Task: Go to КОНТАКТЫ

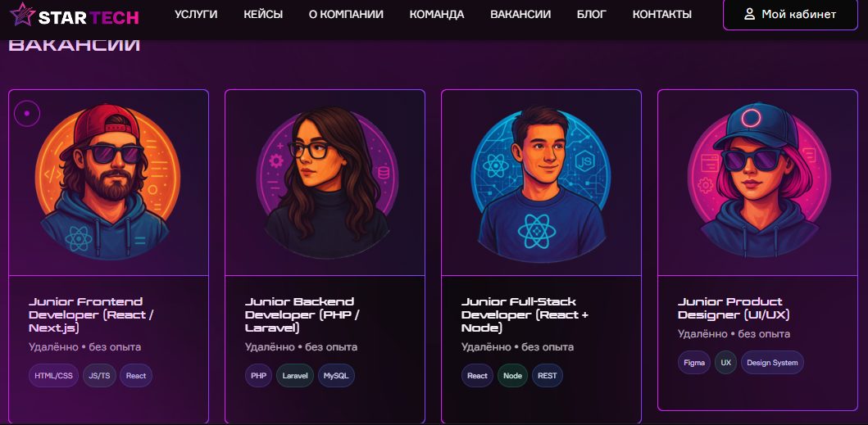Action: point(662,15)
